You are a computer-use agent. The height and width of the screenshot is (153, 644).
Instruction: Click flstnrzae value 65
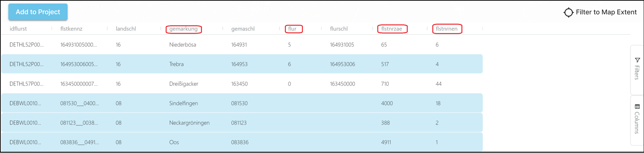tap(384, 45)
